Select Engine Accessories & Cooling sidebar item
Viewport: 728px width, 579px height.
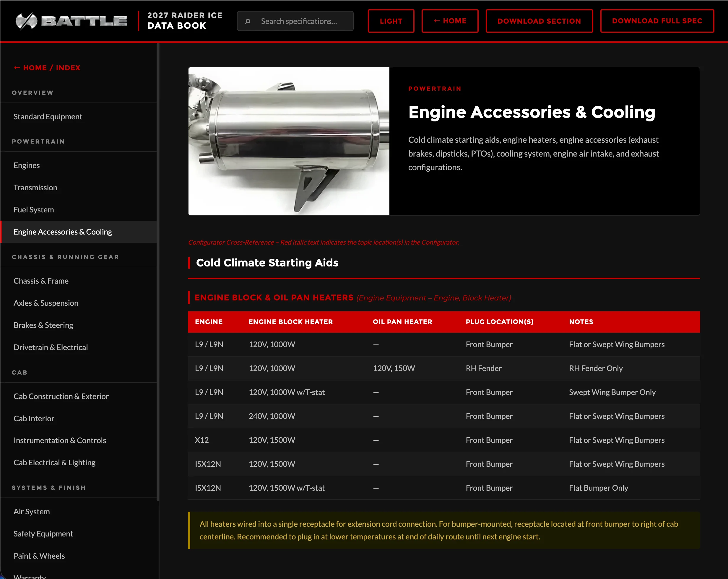[x=78, y=232]
